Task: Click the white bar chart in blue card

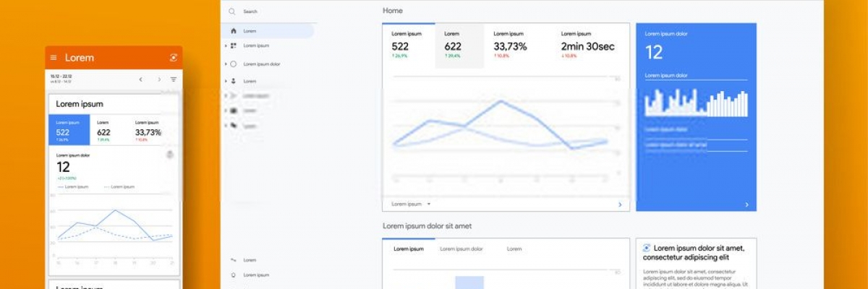Action: click(x=696, y=103)
